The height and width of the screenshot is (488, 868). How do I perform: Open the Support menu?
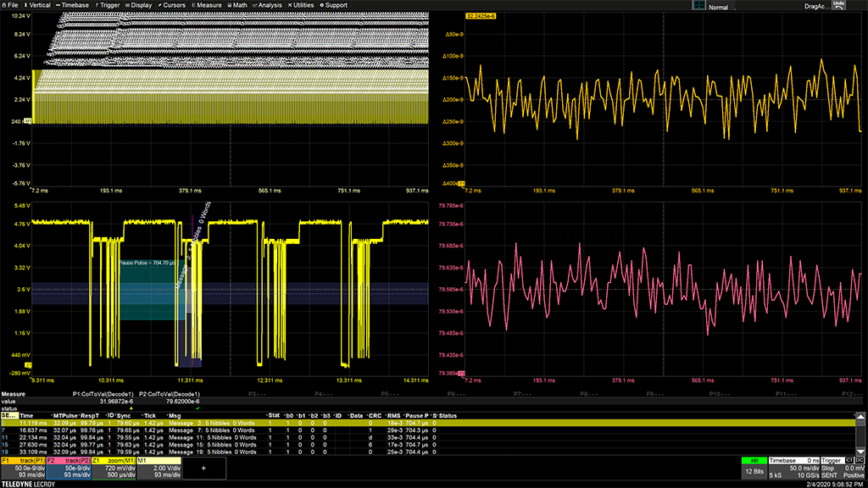tap(334, 5)
